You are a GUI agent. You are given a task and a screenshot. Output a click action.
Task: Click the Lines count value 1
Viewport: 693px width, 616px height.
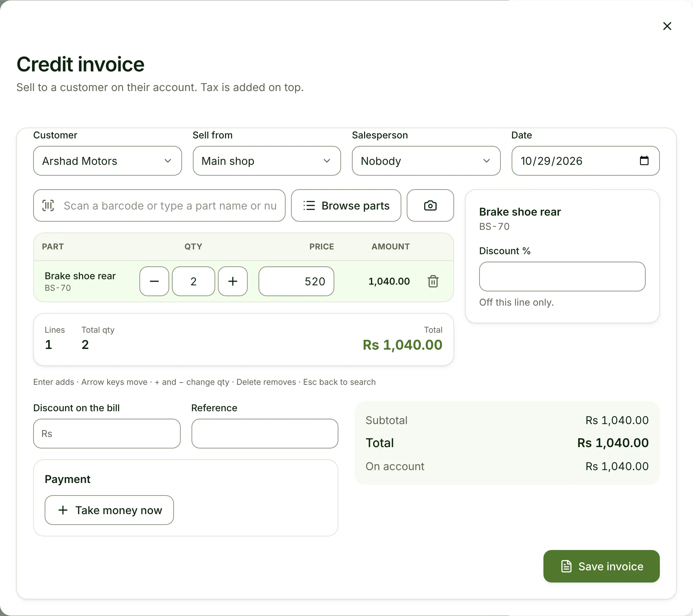tap(48, 345)
